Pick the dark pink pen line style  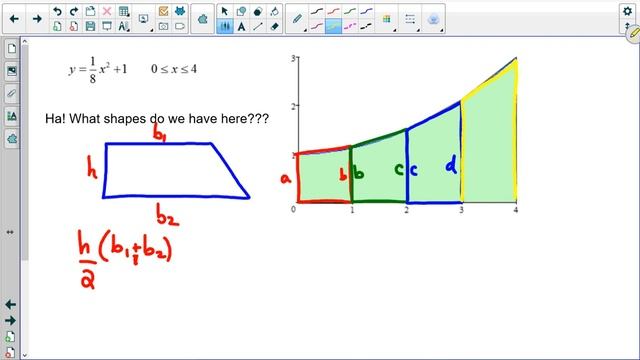317,27
